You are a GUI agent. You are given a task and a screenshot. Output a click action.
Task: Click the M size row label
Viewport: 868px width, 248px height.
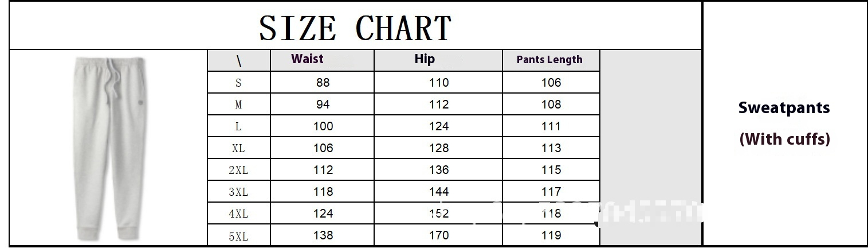(238, 105)
